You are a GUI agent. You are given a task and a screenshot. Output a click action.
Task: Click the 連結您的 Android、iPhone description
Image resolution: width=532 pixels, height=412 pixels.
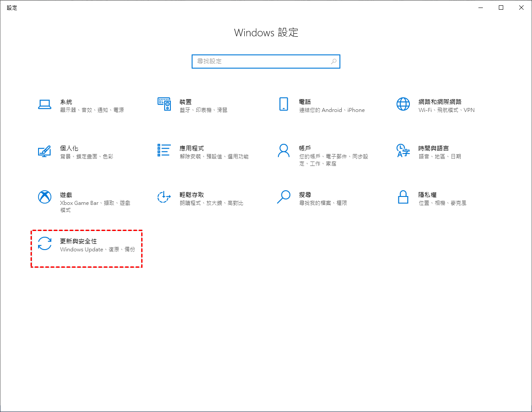coord(332,110)
